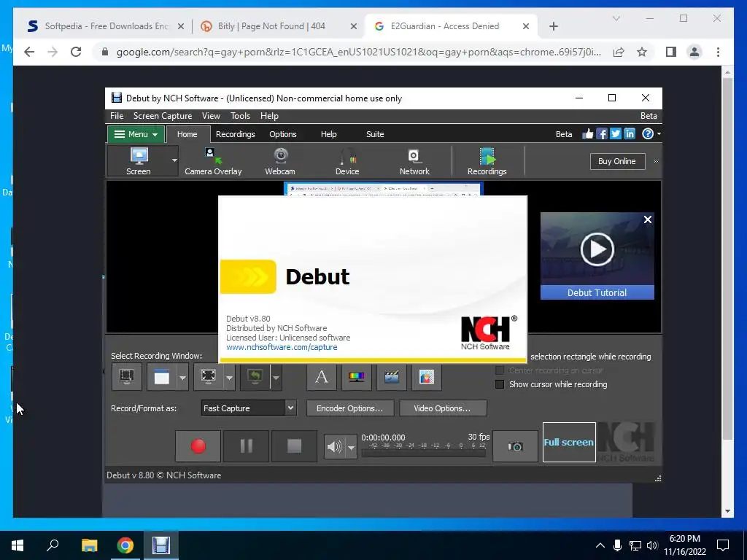Expand the window capture mode arrow
Screen dimensions: 747x560
[x=182, y=378]
